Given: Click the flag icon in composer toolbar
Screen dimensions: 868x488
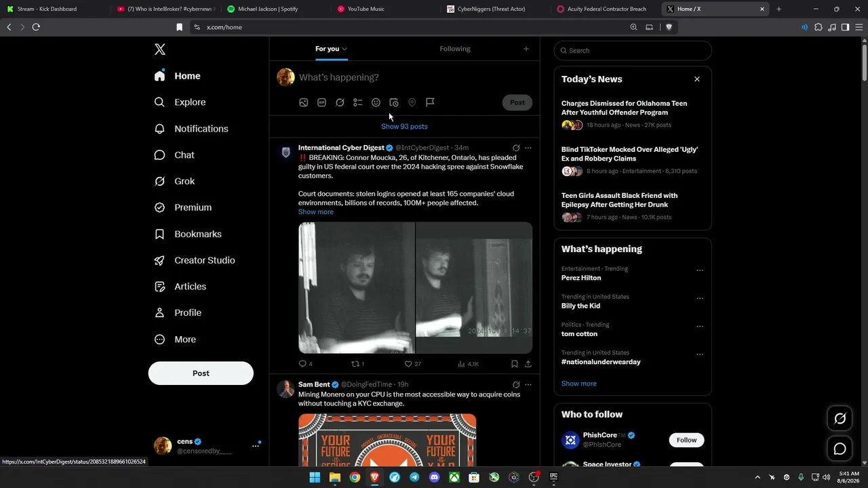Looking at the screenshot, I should coord(430,102).
